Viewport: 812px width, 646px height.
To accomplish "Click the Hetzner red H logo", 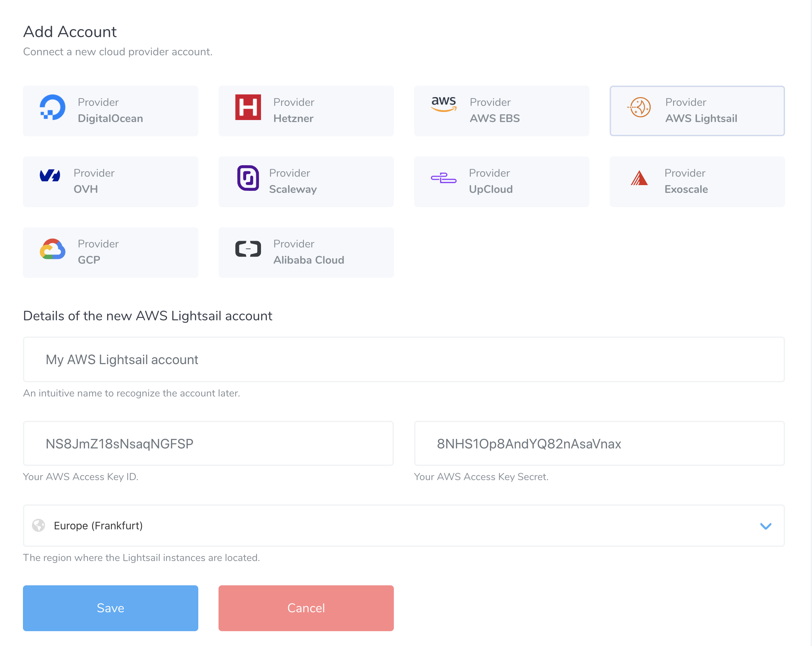I will (x=248, y=107).
